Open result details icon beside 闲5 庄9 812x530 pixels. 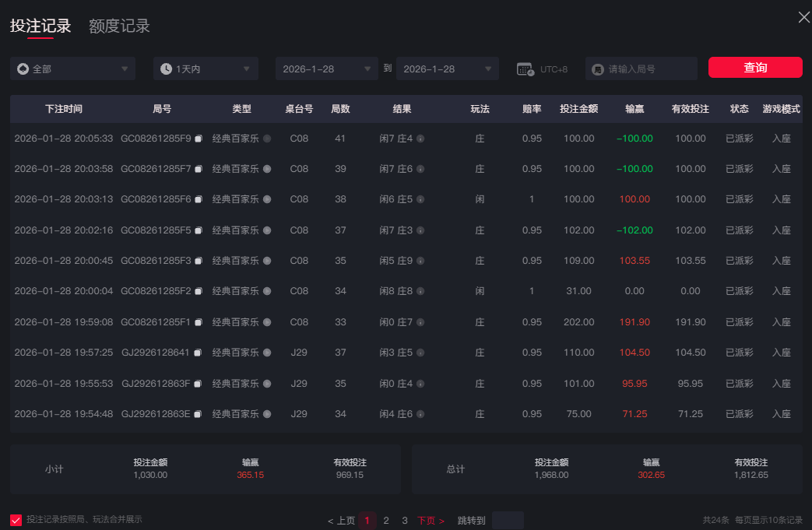pyautogui.click(x=420, y=261)
